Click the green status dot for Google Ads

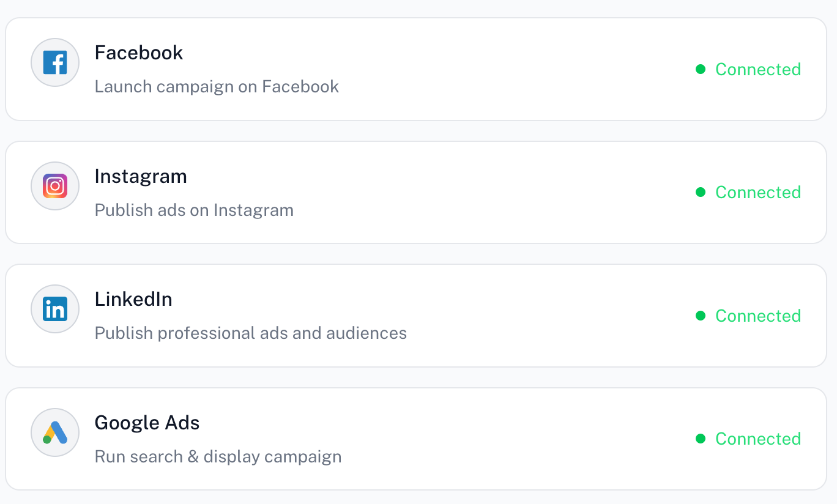pos(701,439)
